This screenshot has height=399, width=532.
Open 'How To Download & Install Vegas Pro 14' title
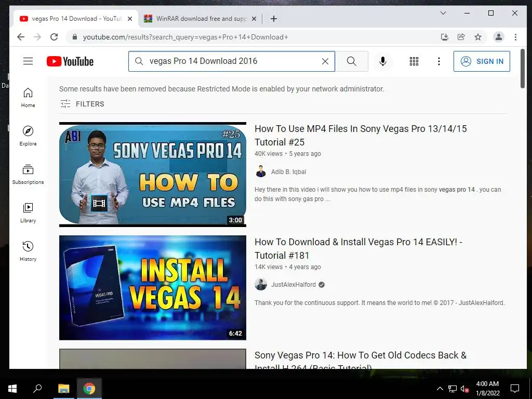pyautogui.click(x=358, y=249)
